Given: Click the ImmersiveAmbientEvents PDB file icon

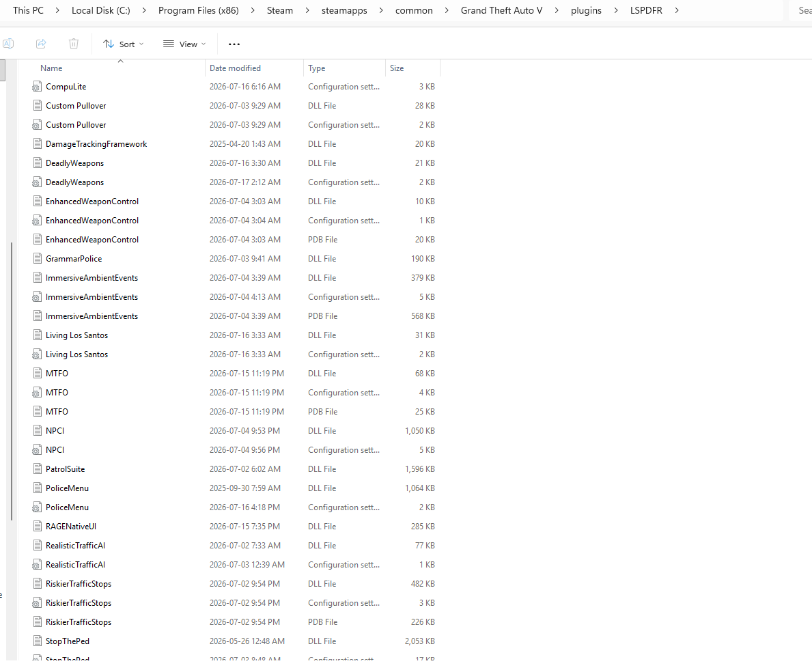Looking at the screenshot, I should (37, 316).
